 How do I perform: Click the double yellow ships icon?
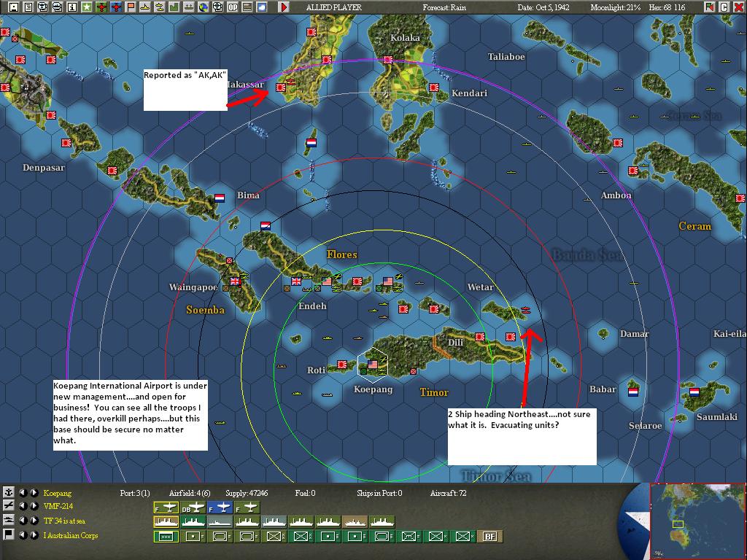pos(160,7)
